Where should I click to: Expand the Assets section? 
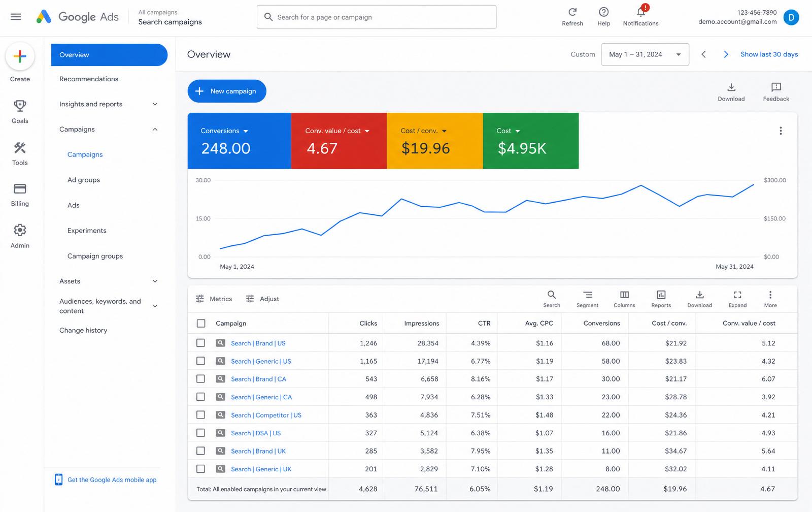tap(155, 281)
